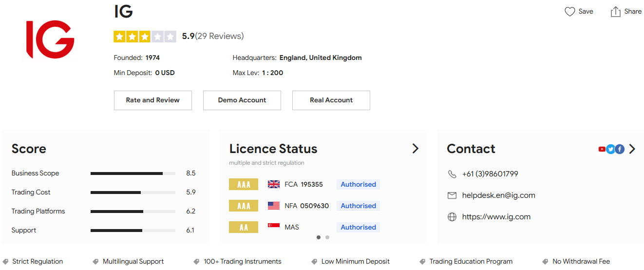Click the IG broker logo

pyautogui.click(x=50, y=39)
